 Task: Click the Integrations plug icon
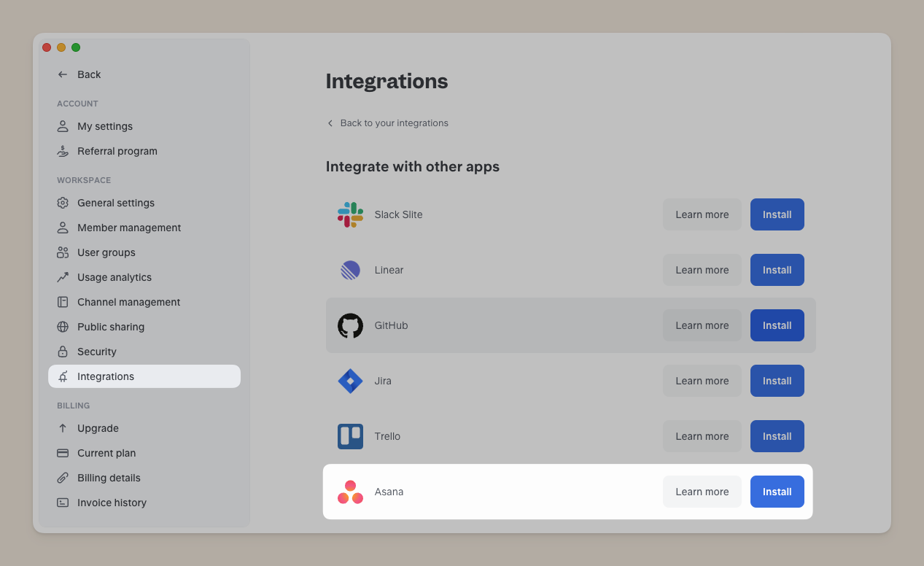tap(63, 376)
